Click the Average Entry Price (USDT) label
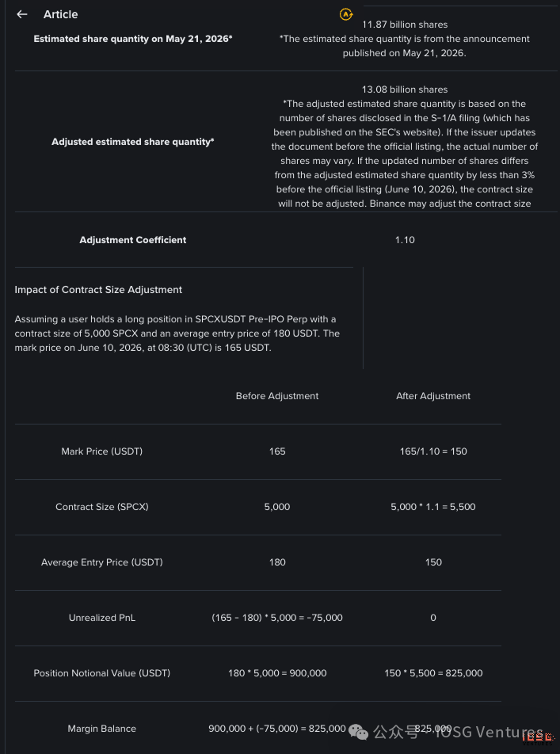Screen dimensions: 560x754 tap(102, 562)
